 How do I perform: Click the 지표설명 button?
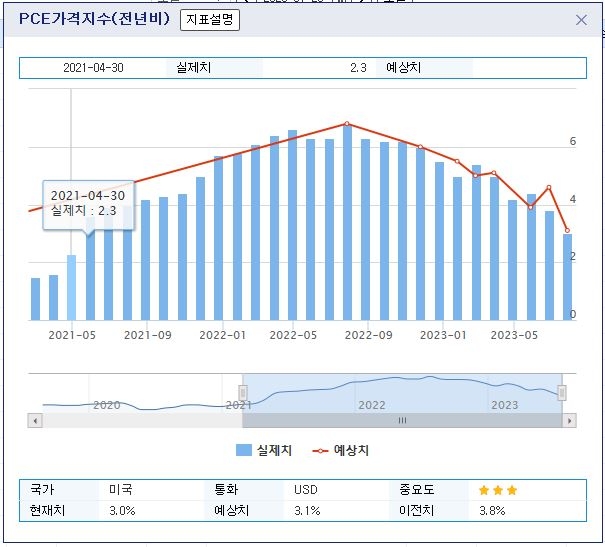[210, 20]
